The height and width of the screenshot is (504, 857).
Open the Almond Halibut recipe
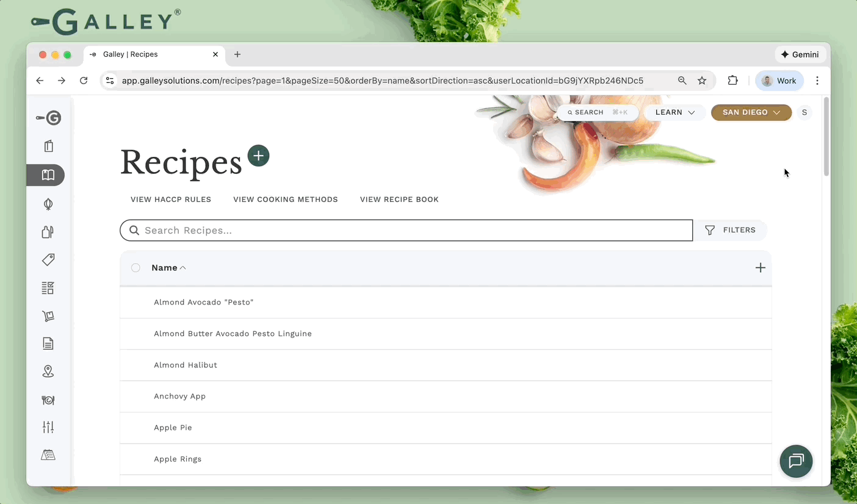186,365
